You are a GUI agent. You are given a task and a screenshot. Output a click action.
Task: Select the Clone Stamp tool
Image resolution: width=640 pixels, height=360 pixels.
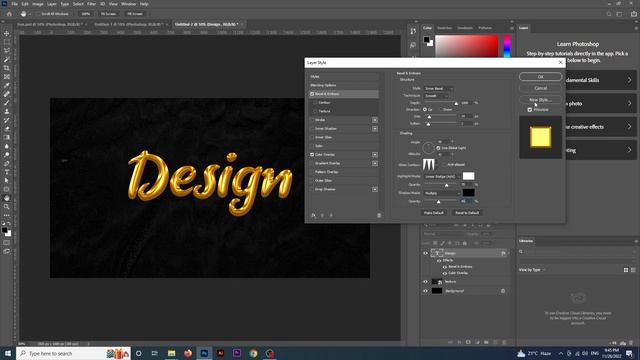[x=7, y=111]
